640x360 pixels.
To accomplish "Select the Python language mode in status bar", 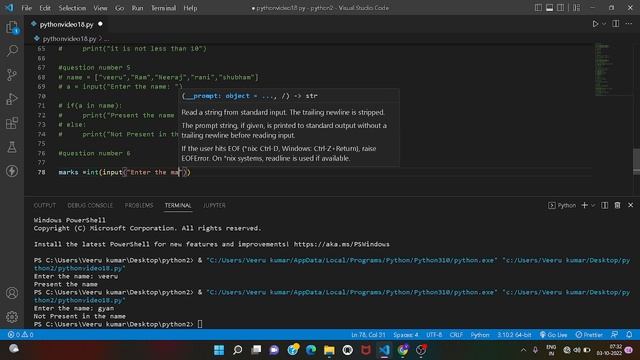I will click(x=480, y=335).
